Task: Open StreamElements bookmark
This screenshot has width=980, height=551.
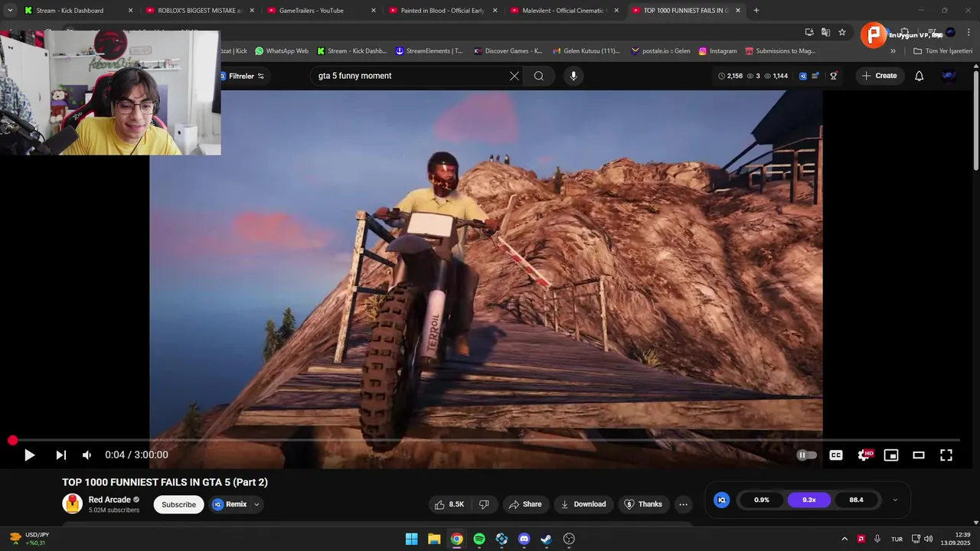Action: click(430, 51)
